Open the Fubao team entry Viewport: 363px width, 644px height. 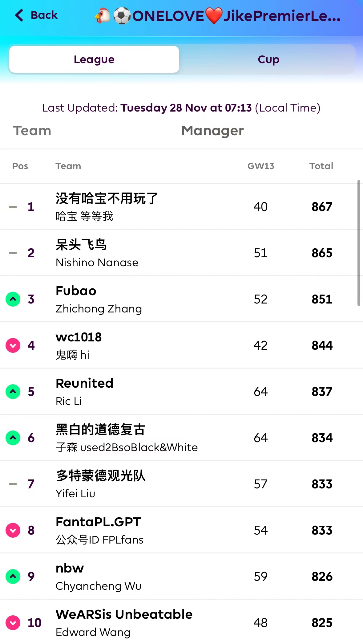tap(76, 291)
